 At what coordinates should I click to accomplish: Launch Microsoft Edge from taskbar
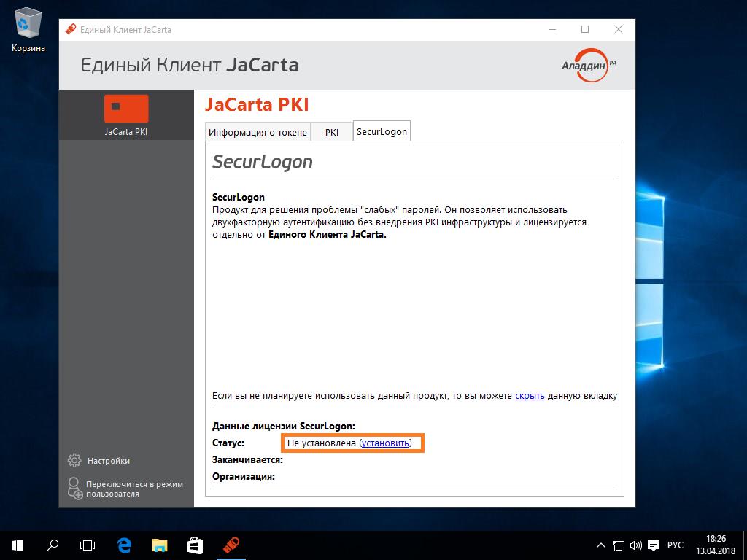point(124,545)
